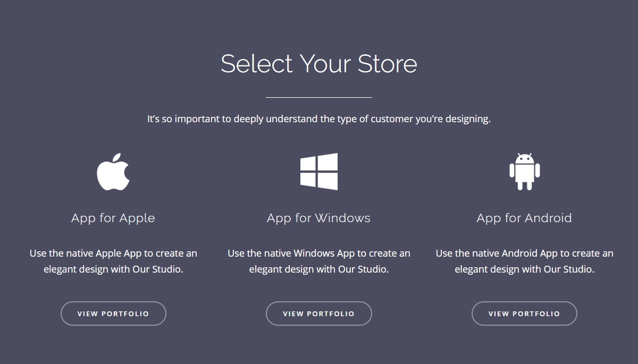The width and height of the screenshot is (638, 364).
Task: Click the divider line below the title
Action: click(319, 97)
